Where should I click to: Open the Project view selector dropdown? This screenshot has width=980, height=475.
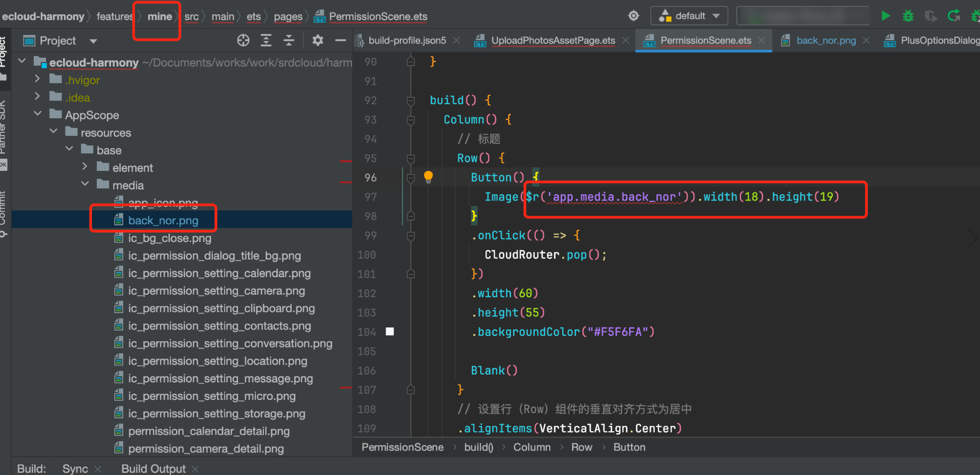pos(93,41)
